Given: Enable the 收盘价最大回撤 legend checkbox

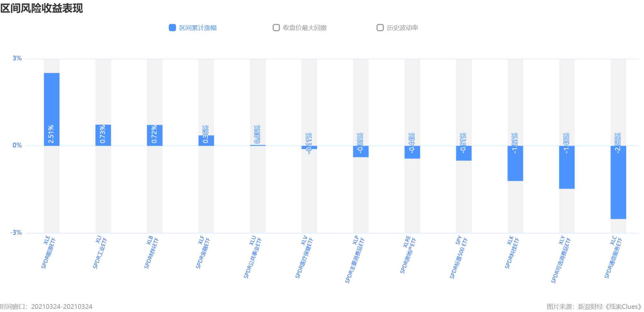Looking at the screenshot, I should pyautogui.click(x=276, y=28).
